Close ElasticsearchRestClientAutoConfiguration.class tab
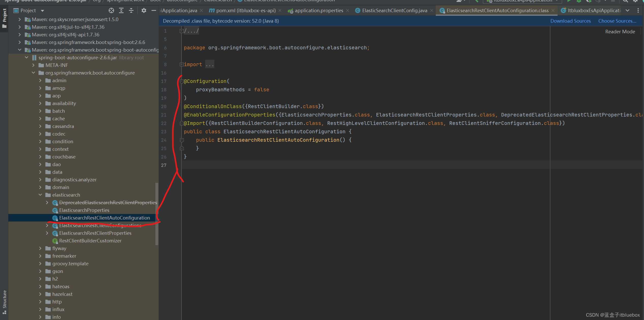644x320 pixels. pos(553,10)
